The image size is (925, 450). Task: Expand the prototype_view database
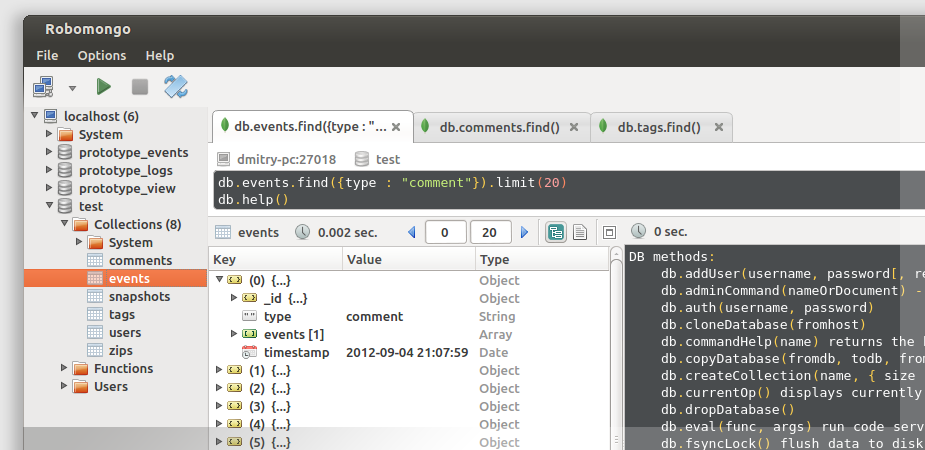(x=49, y=188)
